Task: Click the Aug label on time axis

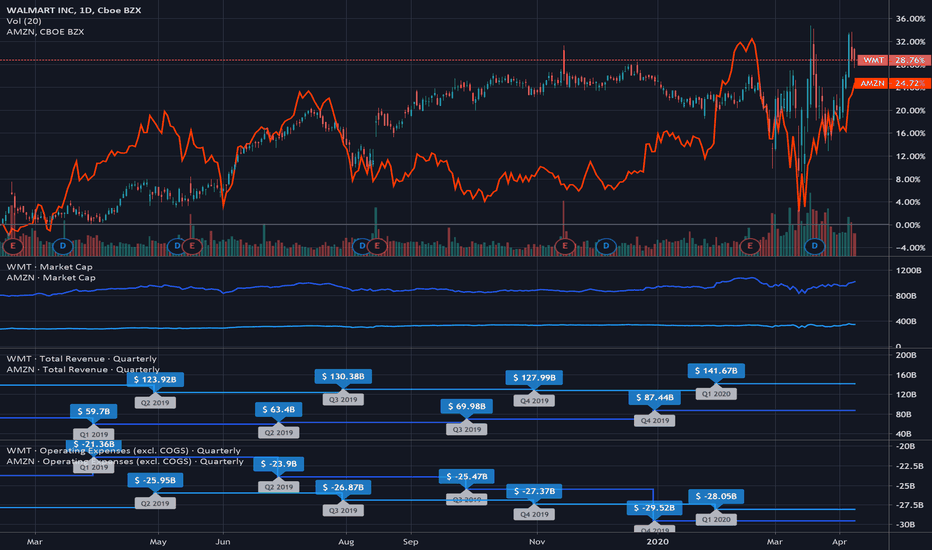Action: pyautogui.click(x=346, y=542)
